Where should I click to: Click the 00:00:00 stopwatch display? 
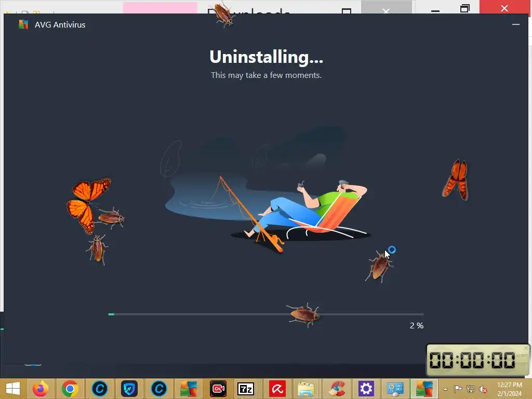pos(472,360)
